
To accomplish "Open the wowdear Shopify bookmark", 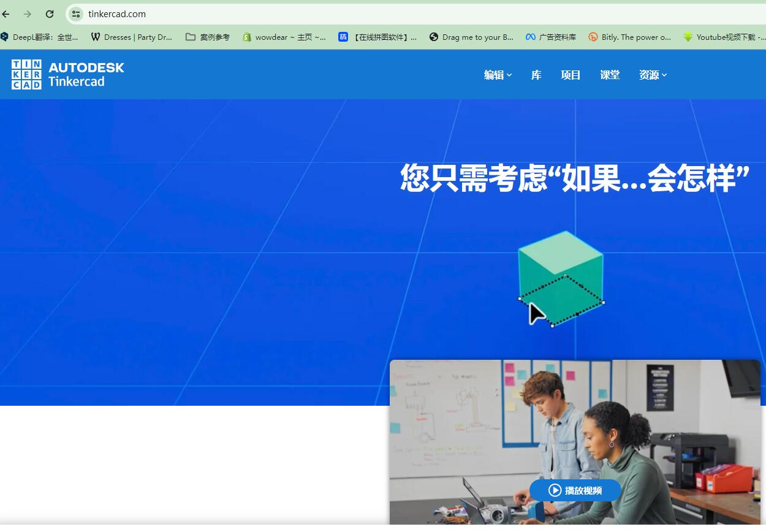I will (284, 37).
